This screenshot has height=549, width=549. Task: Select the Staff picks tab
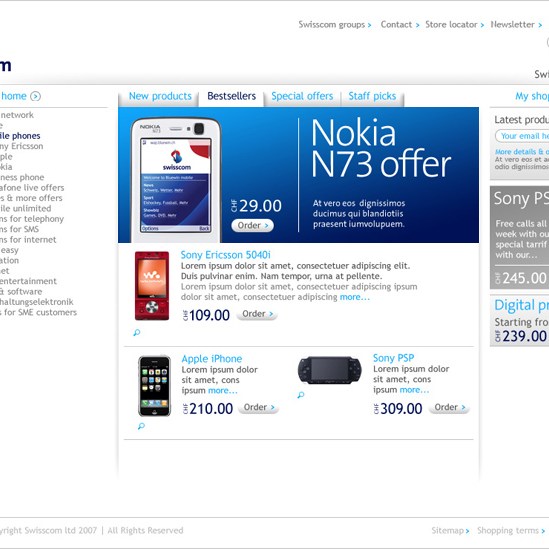[372, 96]
